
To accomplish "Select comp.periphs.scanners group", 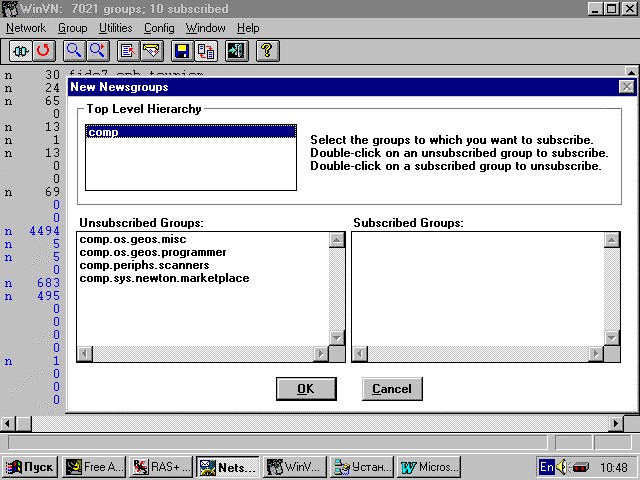I will point(144,265).
